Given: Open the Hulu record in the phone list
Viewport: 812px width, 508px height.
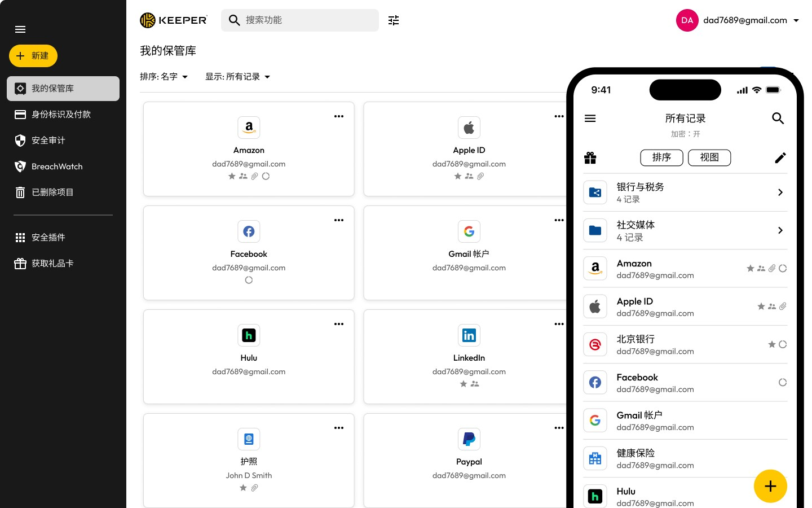Looking at the screenshot, I should [685, 493].
